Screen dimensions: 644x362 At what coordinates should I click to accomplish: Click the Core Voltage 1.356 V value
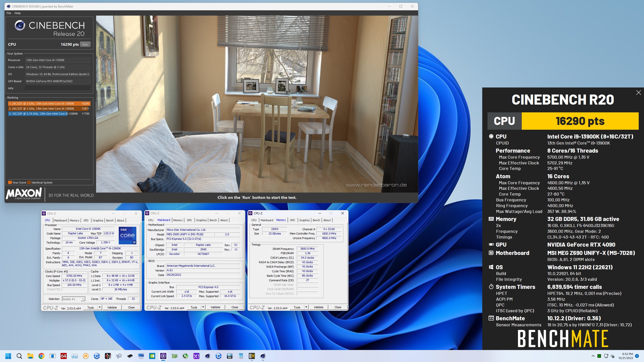[105, 243]
